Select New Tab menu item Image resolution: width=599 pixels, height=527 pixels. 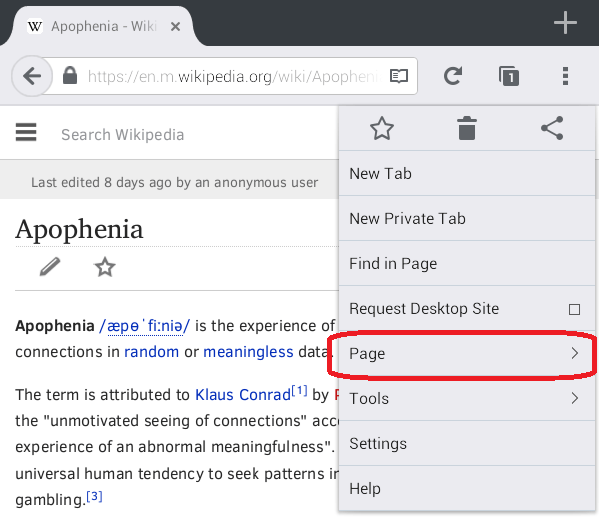(x=467, y=173)
